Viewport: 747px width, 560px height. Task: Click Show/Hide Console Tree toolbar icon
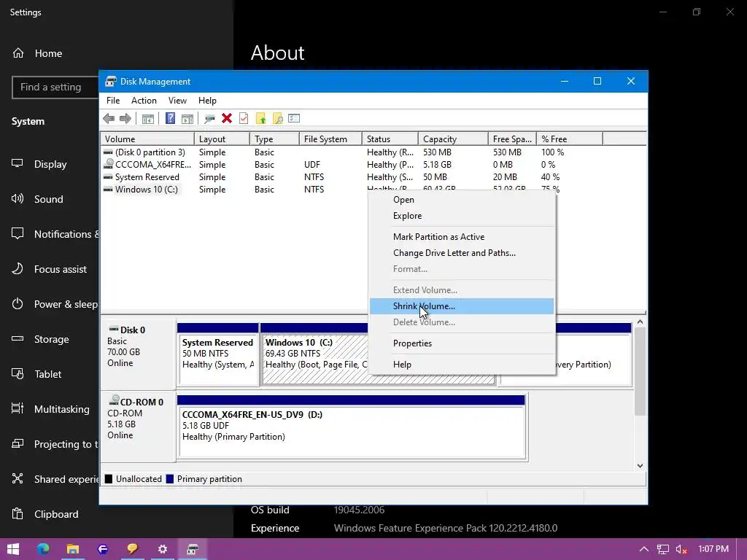tap(147, 119)
